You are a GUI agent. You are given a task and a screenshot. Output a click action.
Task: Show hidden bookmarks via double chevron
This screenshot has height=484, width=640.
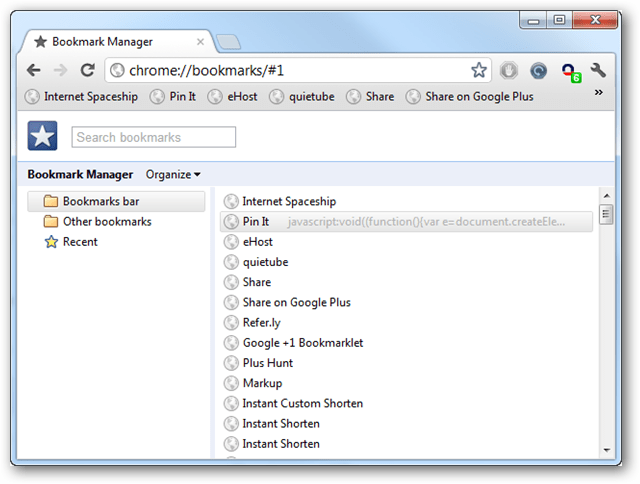click(x=598, y=93)
